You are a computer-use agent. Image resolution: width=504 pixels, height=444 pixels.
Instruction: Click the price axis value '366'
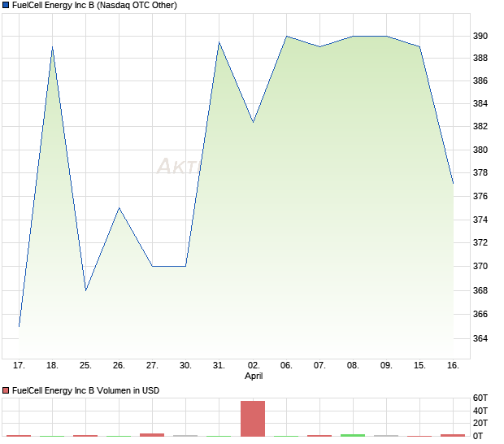(x=480, y=314)
